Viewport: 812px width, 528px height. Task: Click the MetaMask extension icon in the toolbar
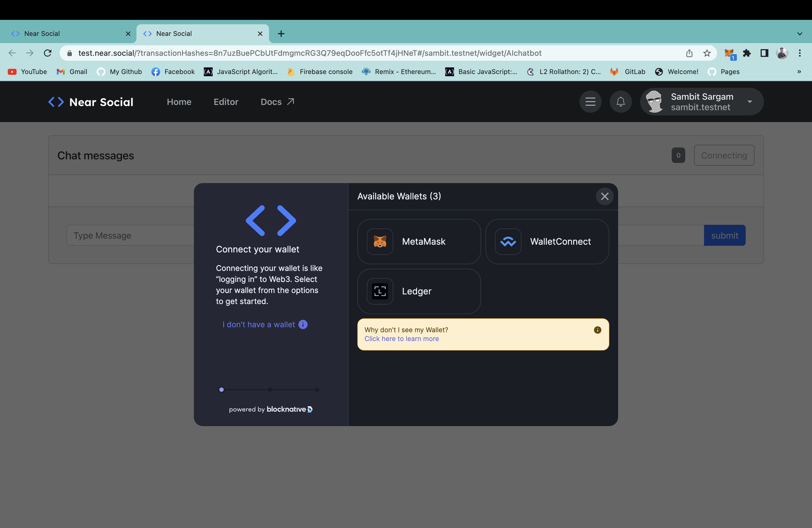729,53
